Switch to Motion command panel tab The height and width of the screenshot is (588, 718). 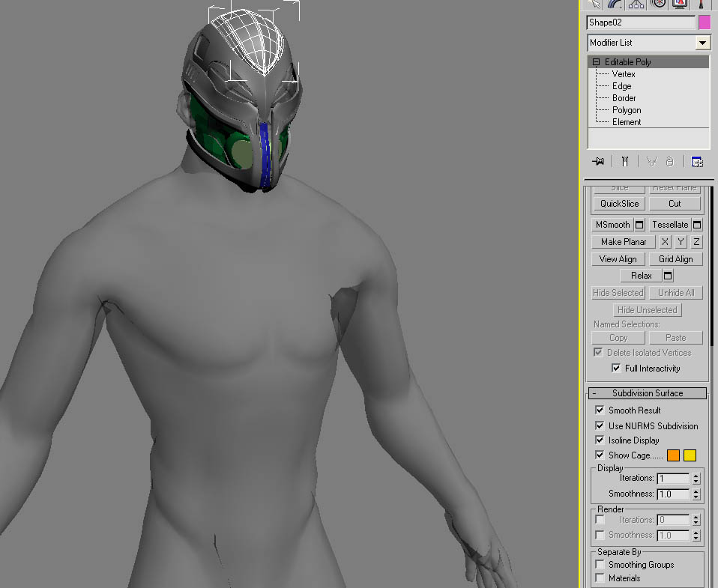coord(658,4)
